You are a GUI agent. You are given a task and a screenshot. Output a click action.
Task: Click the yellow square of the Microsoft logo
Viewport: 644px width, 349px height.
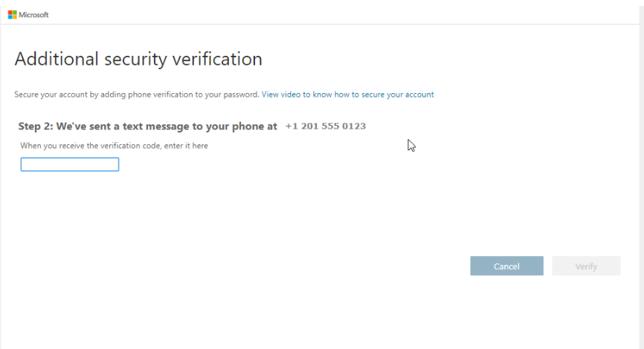(14, 17)
